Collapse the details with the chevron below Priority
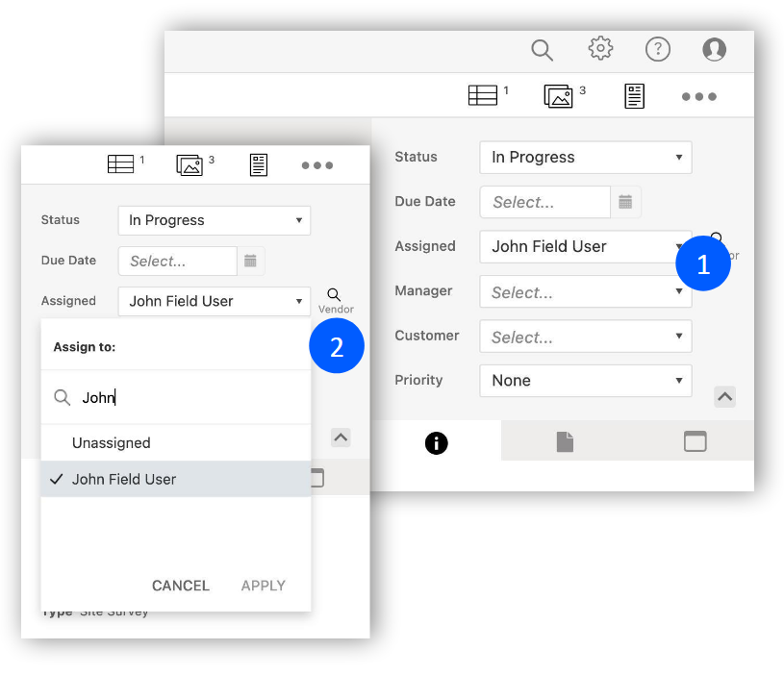The width and height of the screenshot is (784, 675). point(725,396)
